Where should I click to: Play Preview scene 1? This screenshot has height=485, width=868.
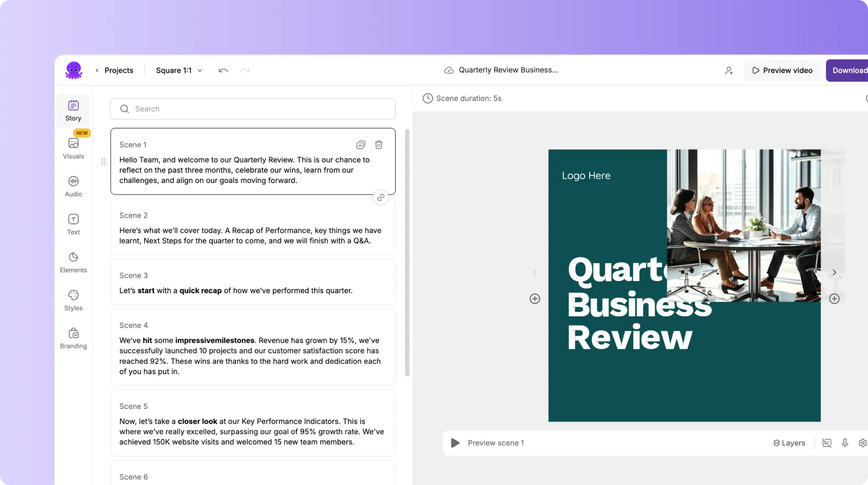pyautogui.click(x=455, y=443)
